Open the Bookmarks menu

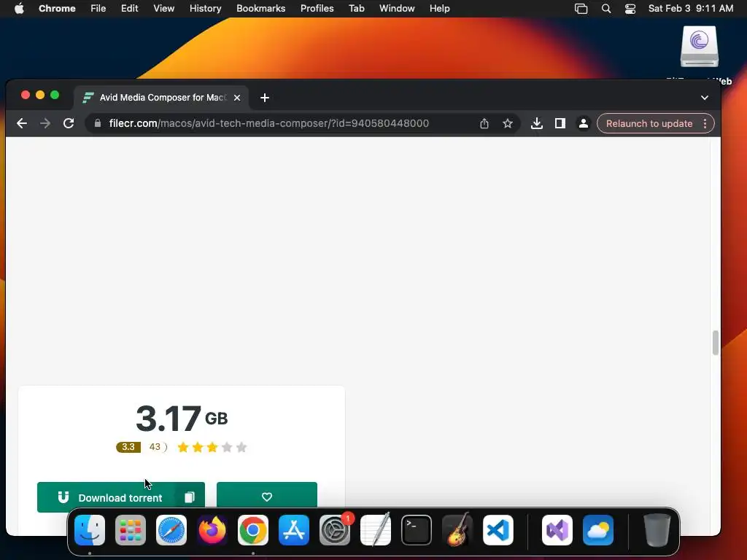click(261, 8)
